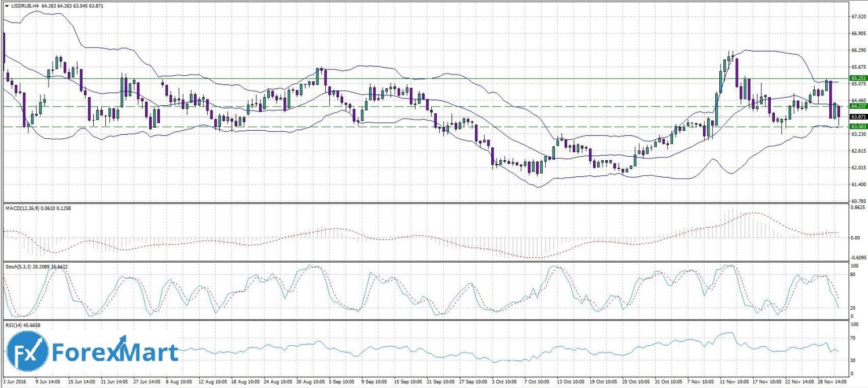Click the Stoch(5,3,3) indicator label
Viewport: 868px width, 388px height.
[23, 267]
